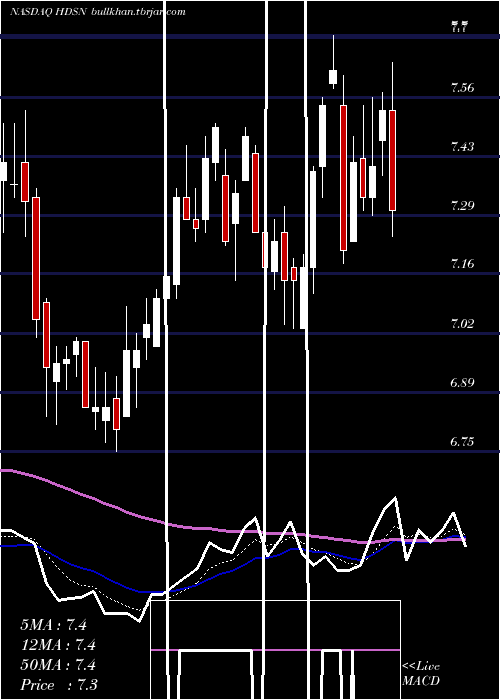Click the last red candlestick on the right
This screenshot has width=500, height=700.
point(392,160)
